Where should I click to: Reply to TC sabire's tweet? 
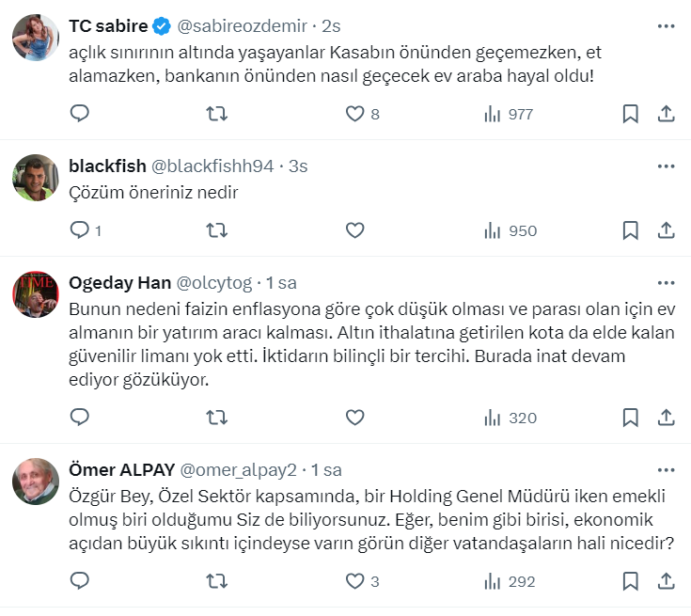tap(80, 114)
